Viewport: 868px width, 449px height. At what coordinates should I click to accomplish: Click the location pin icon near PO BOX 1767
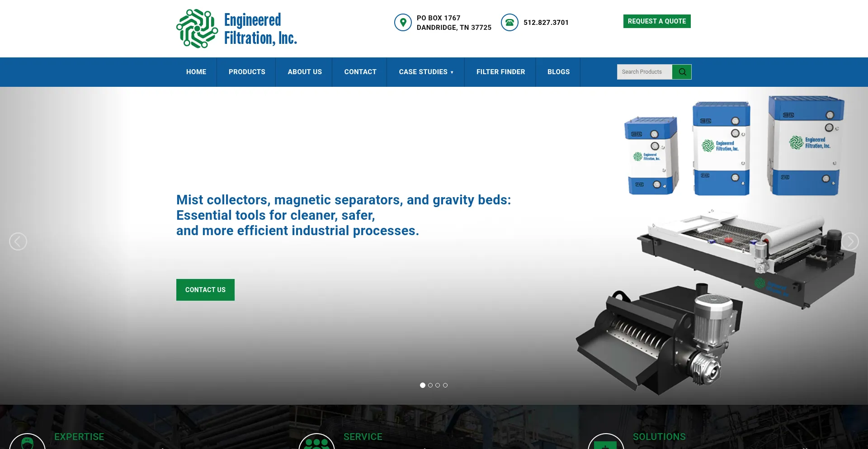click(403, 22)
